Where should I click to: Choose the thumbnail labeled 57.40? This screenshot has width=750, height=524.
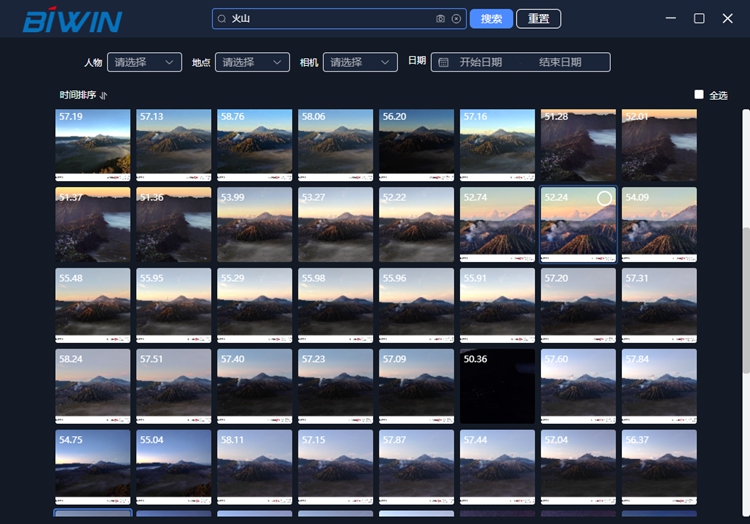pyautogui.click(x=254, y=386)
